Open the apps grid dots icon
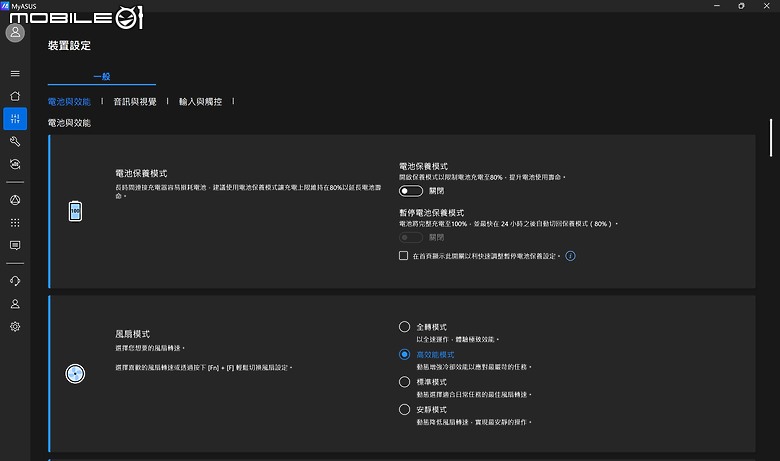This screenshot has width=780, height=461. 15,223
